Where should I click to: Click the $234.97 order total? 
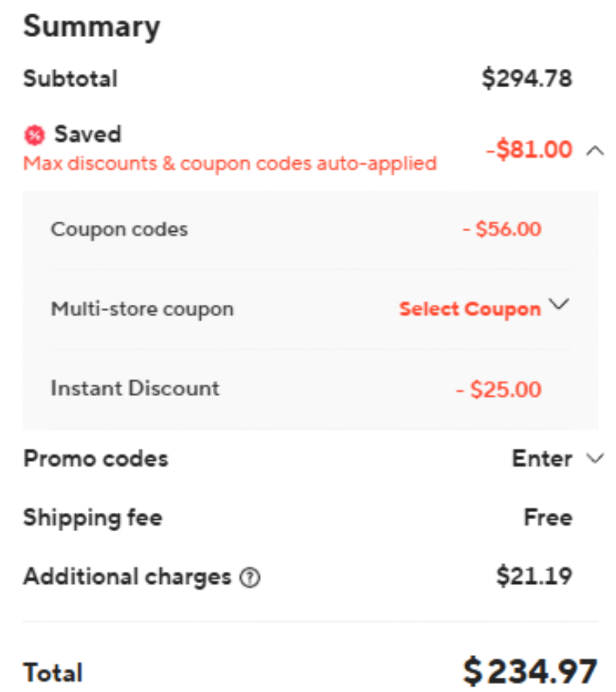pos(530,672)
